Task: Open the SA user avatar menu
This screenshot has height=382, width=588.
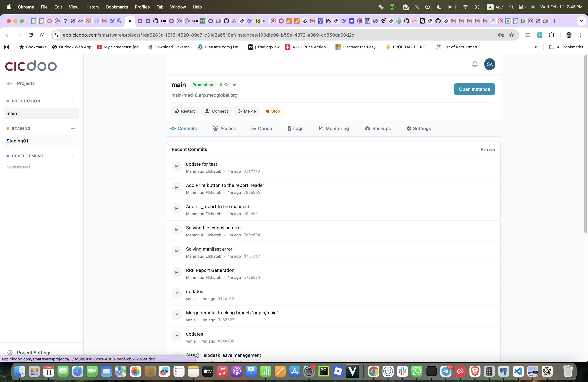Action: coord(489,64)
